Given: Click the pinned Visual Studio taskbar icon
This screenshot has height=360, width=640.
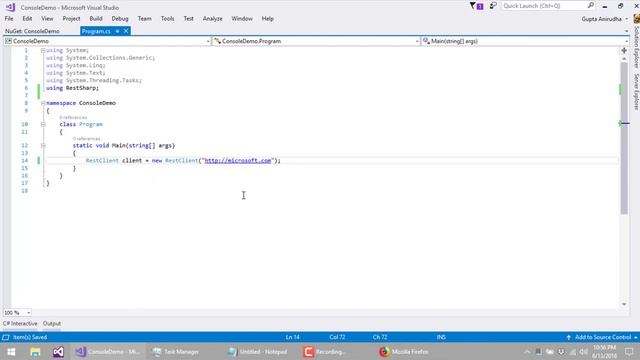Looking at the screenshot, I should click(x=58, y=352).
